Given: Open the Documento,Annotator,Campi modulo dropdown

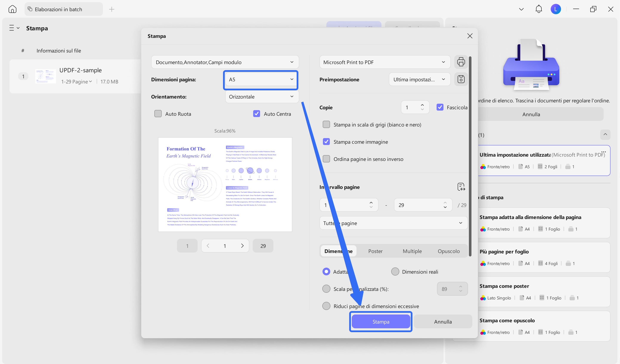Looking at the screenshot, I should (225, 62).
